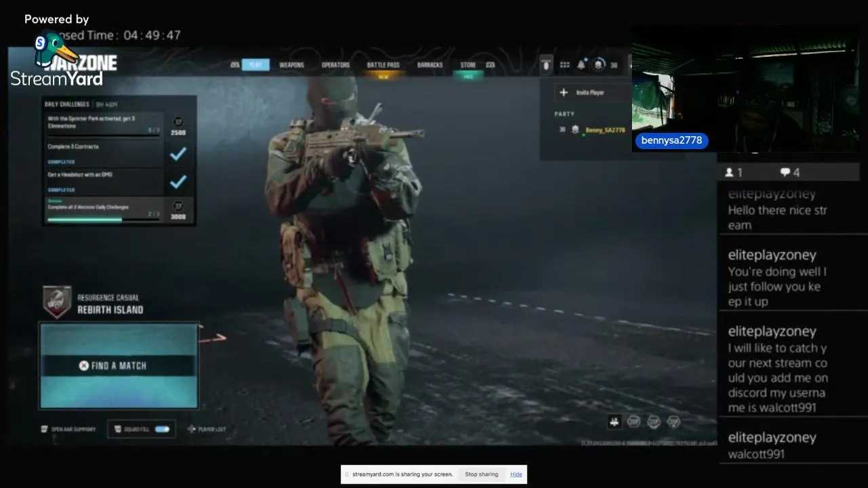Click the chat comment count icon
The image size is (868, 488).
[785, 172]
